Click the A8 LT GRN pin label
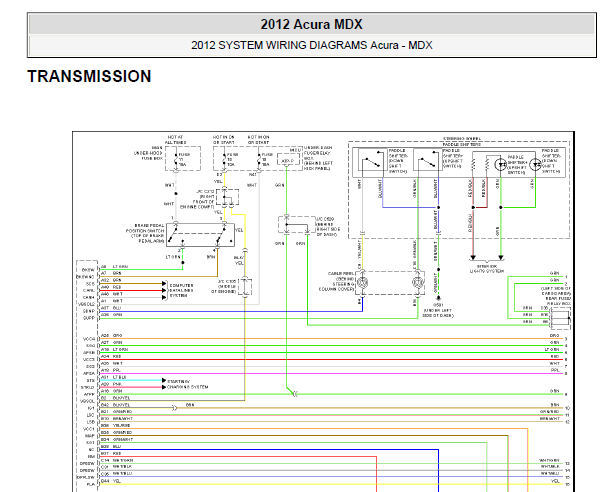601x492 pixels. [x=114, y=267]
